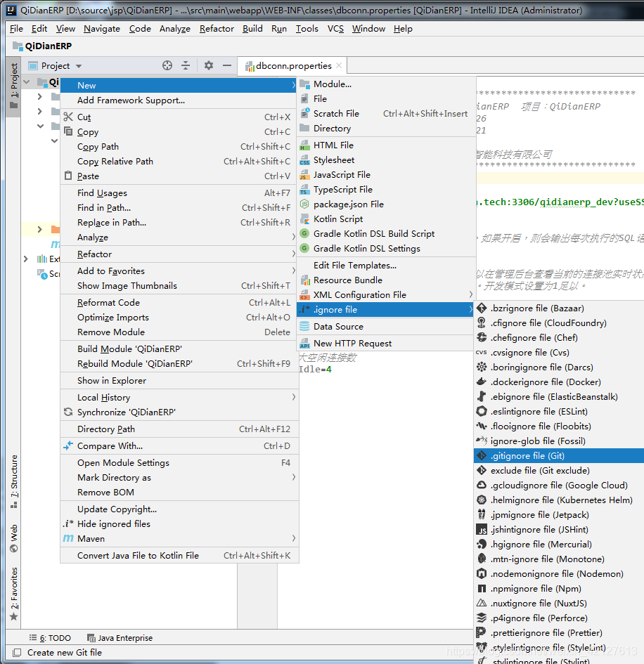Viewport: 644px width, 664px height.
Task: Expand the External Libraries tree node
Action: click(26, 259)
